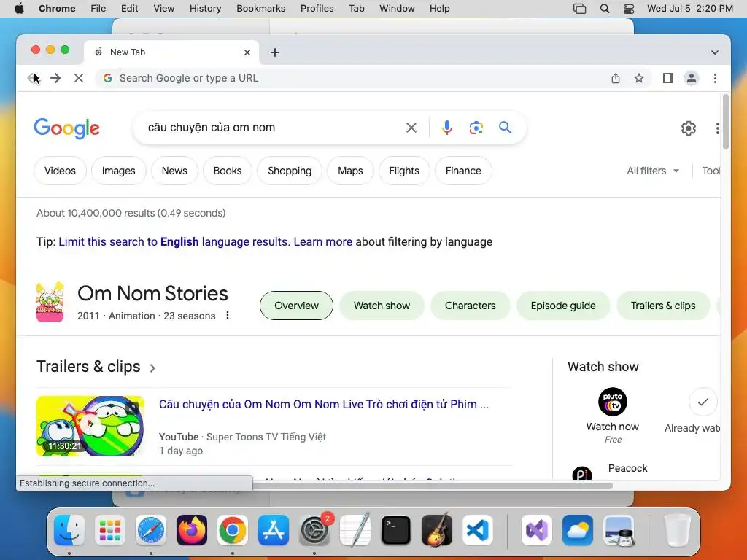Open the Chrome side panel
747x560 pixels.
[668, 78]
